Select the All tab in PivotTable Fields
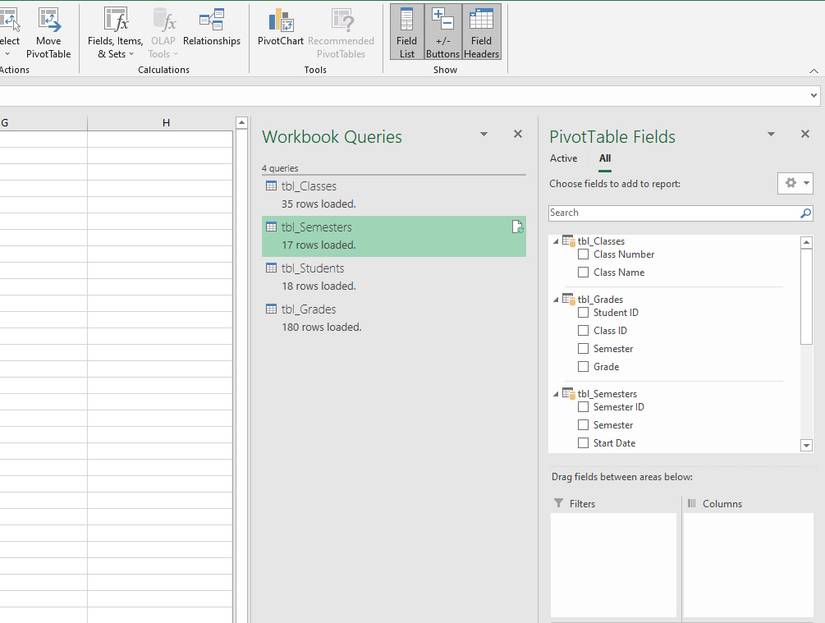825x623 pixels. pos(604,158)
